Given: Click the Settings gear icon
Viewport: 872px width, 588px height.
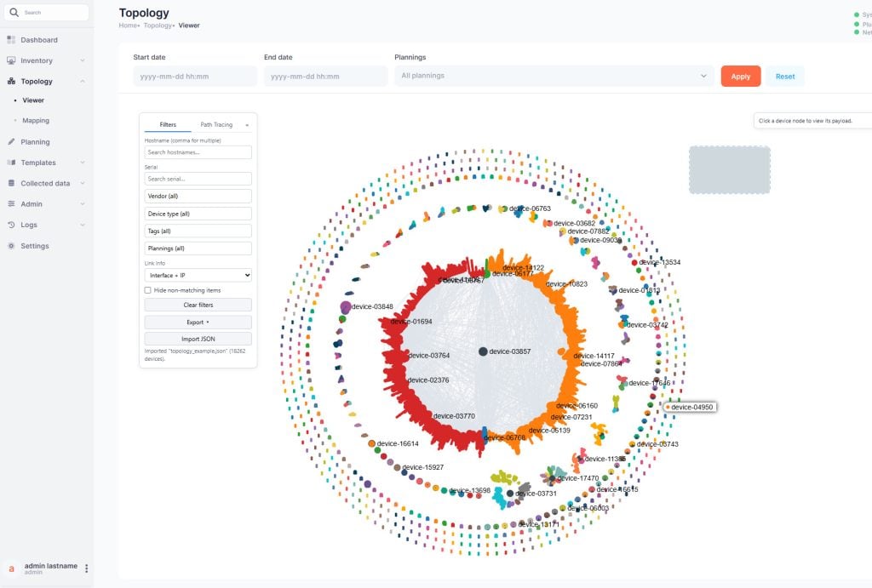Looking at the screenshot, I should coord(11,246).
